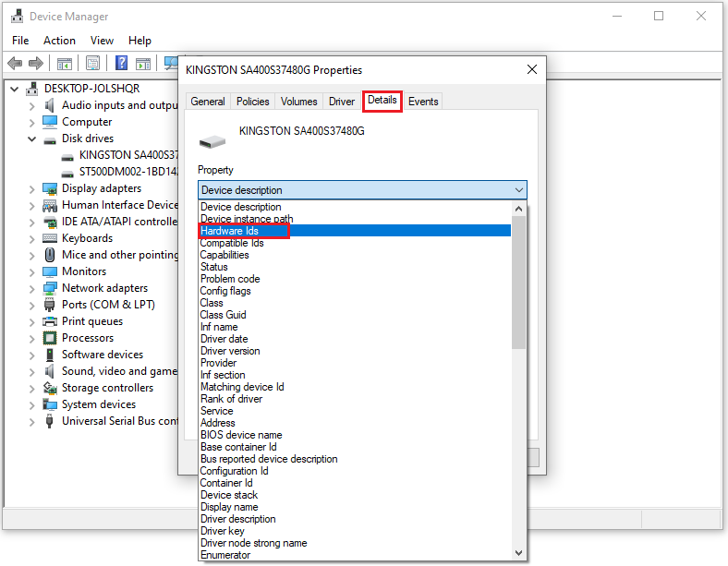Open the Help menu

[140, 41]
